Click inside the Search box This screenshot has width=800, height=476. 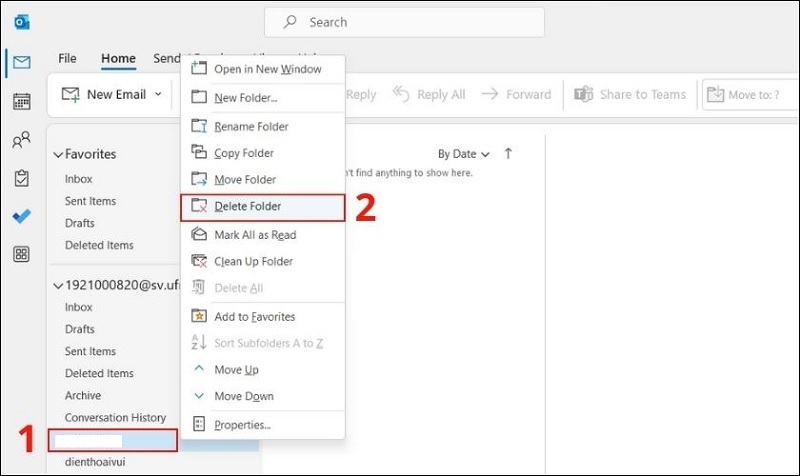tap(404, 22)
